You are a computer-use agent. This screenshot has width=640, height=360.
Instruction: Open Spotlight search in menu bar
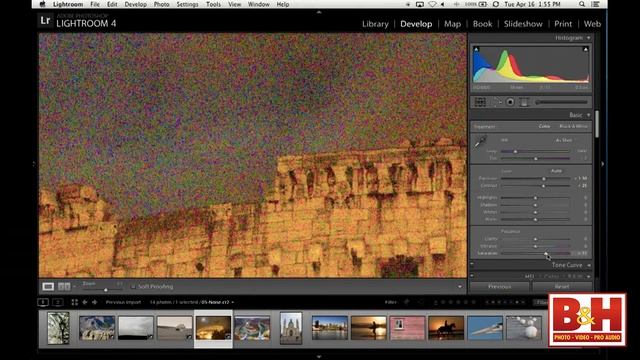[582, 4]
